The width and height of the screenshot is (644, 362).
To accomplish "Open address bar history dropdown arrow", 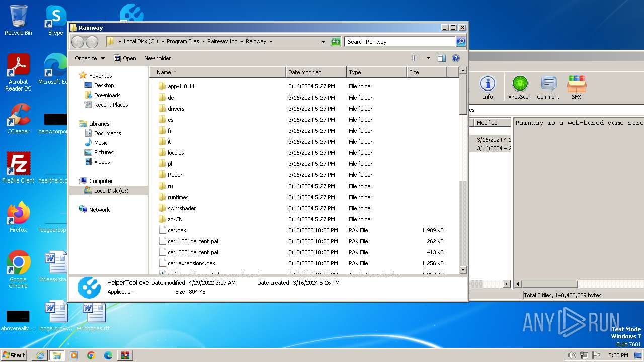I will (x=323, y=42).
